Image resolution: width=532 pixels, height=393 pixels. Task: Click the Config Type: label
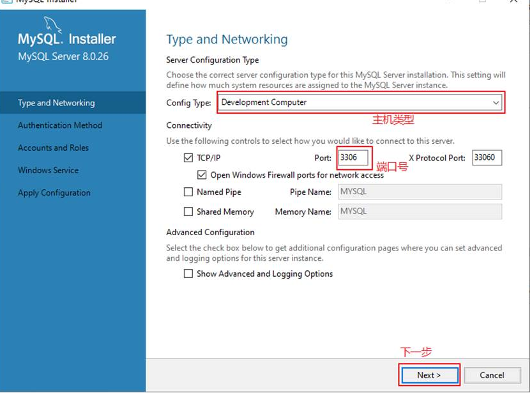[188, 103]
